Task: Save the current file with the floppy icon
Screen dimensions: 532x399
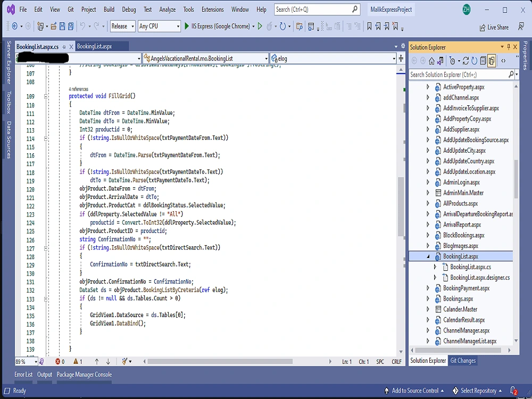Action: pyautogui.click(x=62, y=26)
